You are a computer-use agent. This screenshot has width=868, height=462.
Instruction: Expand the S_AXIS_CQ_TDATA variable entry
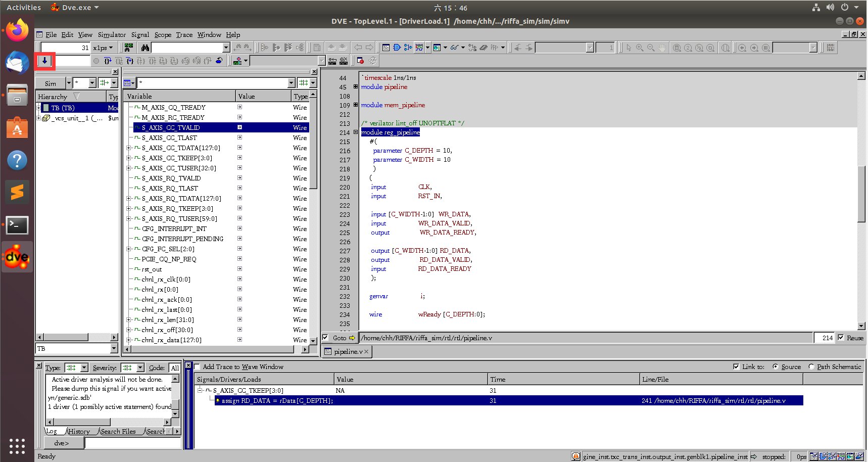coord(129,148)
